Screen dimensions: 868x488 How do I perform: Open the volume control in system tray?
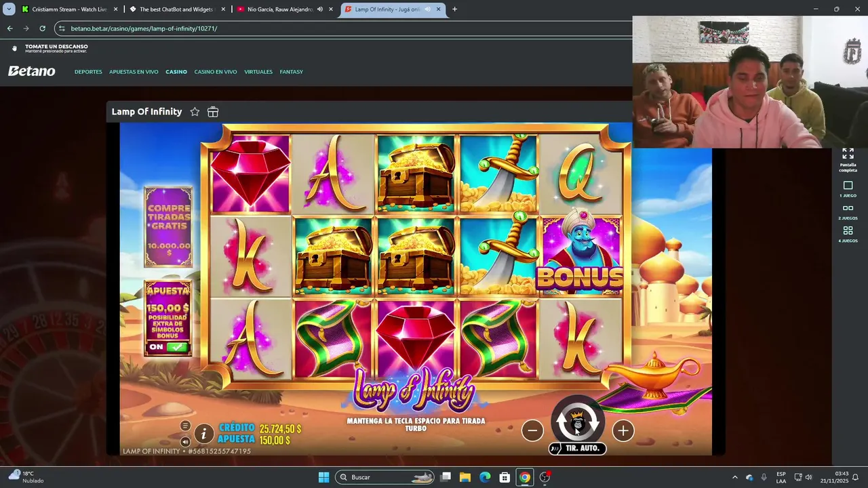[x=808, y=477]
